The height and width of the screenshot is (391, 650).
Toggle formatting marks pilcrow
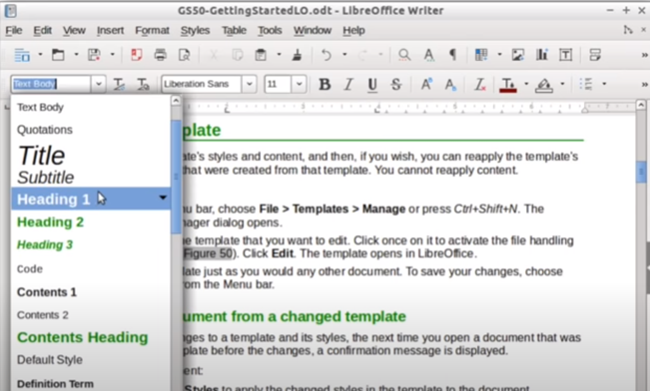(453, 55)
